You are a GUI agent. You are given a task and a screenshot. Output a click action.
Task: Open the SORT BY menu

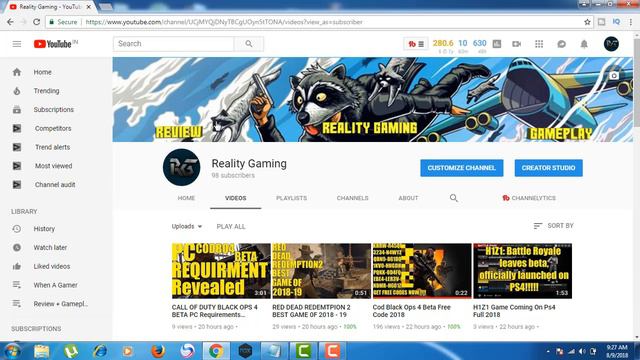(553, 226)
